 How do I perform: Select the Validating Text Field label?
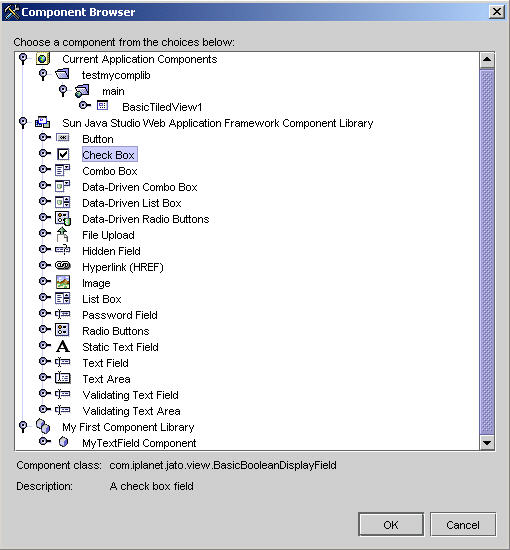(x=130, y=395)
